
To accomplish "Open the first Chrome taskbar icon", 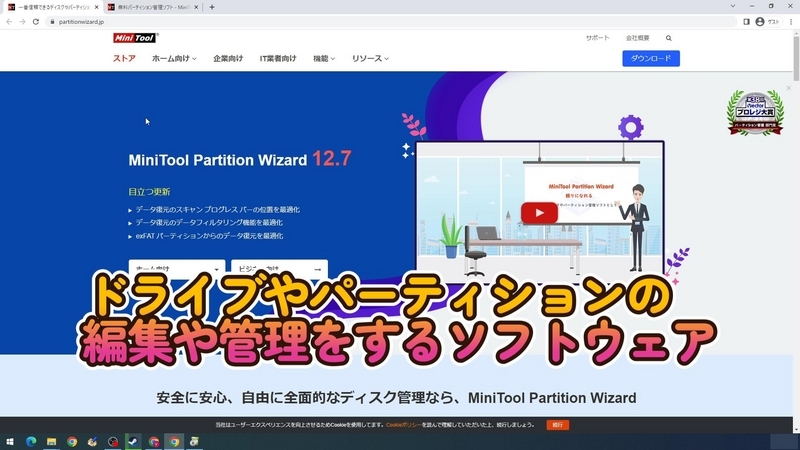I will pos(72,442).
